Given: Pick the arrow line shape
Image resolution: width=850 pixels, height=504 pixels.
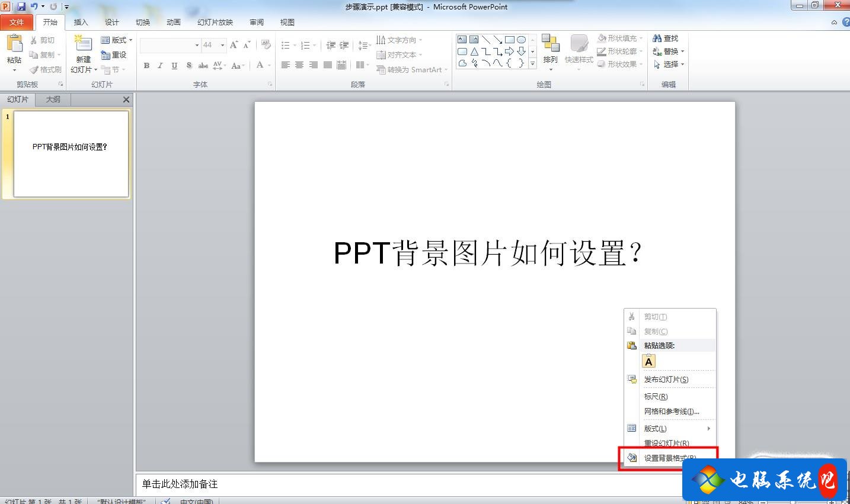Looking at the screenshot, I should coord(497,40).
